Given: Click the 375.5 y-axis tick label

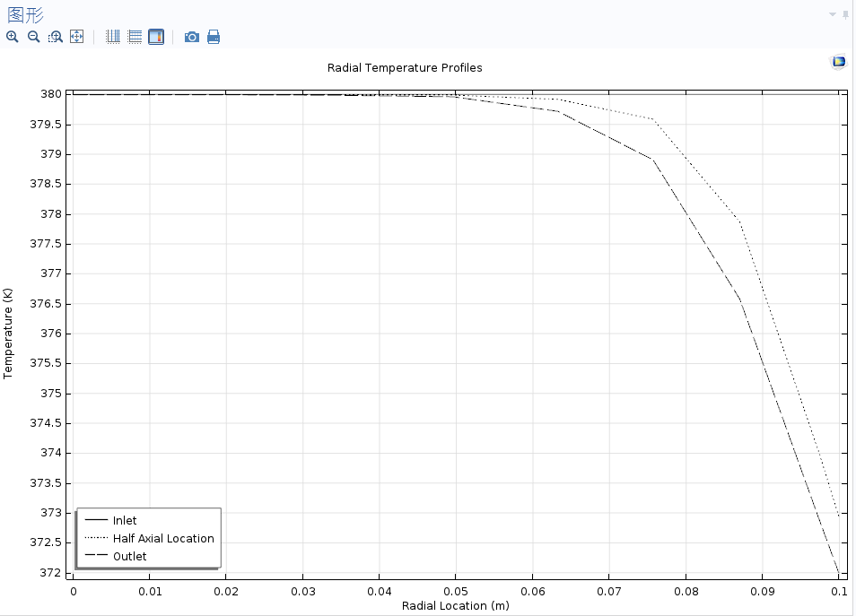Looking at the screenshot, I should (x=46, y=363).
